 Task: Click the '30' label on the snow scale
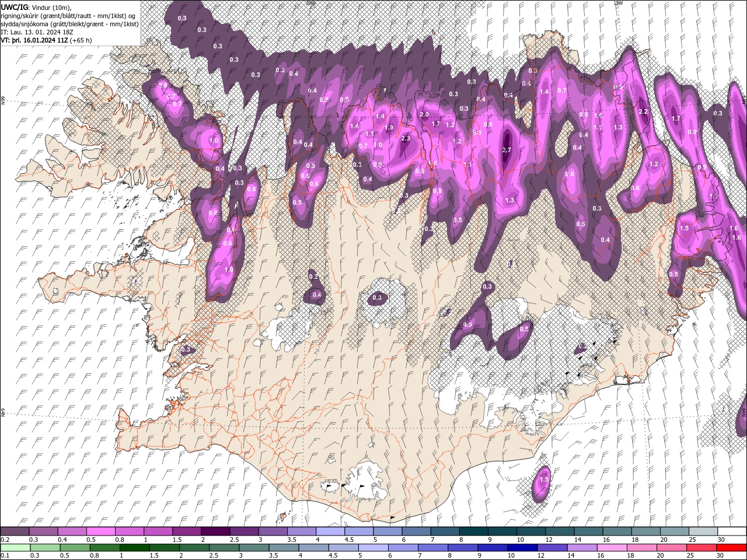pos(722,540)
